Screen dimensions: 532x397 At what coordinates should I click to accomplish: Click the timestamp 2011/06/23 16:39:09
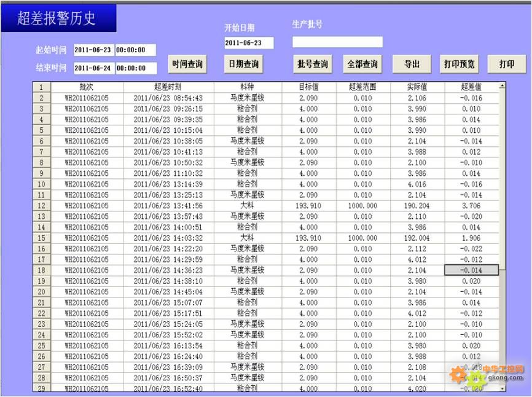click(168, 367)
